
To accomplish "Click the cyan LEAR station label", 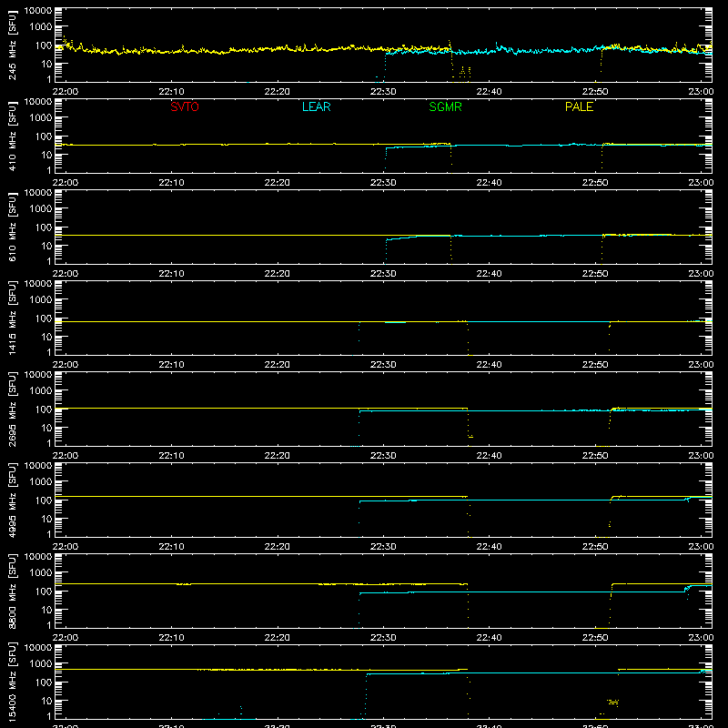I will coord(316,106).
